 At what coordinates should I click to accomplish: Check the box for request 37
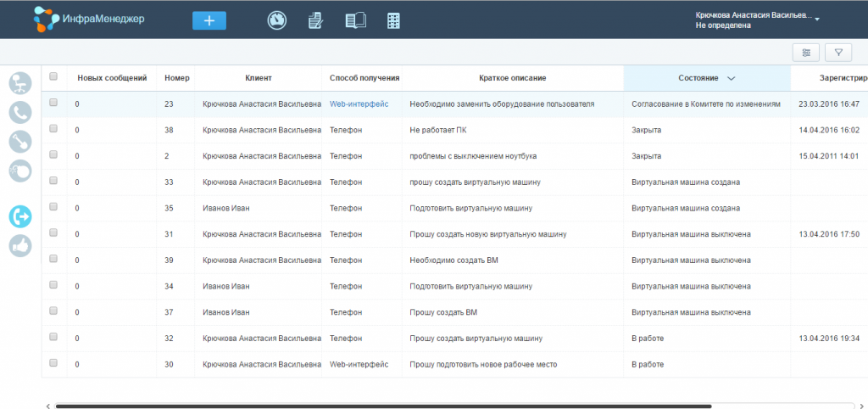(x=53, y=311)
